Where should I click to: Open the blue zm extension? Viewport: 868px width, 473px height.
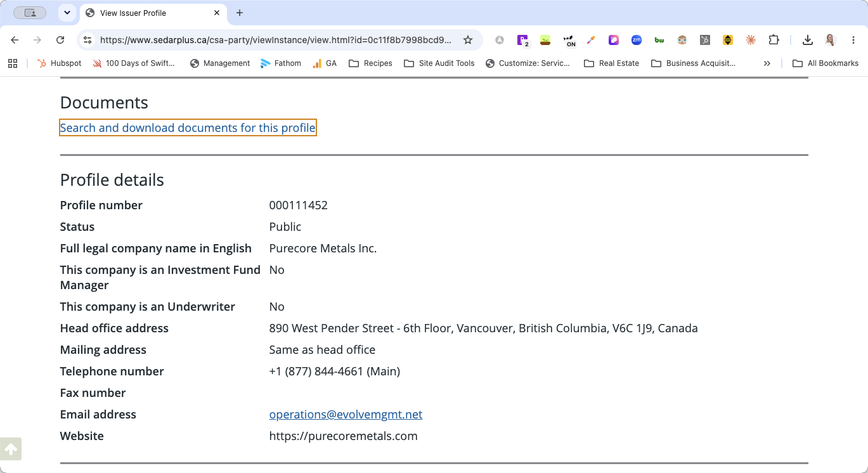pos(637,40)
